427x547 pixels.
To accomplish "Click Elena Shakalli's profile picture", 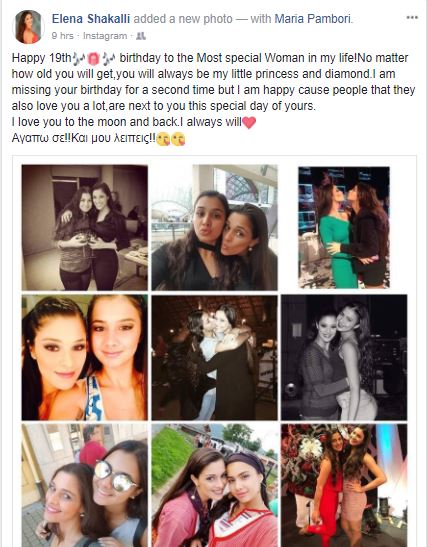I will click(x=28, y=27).
